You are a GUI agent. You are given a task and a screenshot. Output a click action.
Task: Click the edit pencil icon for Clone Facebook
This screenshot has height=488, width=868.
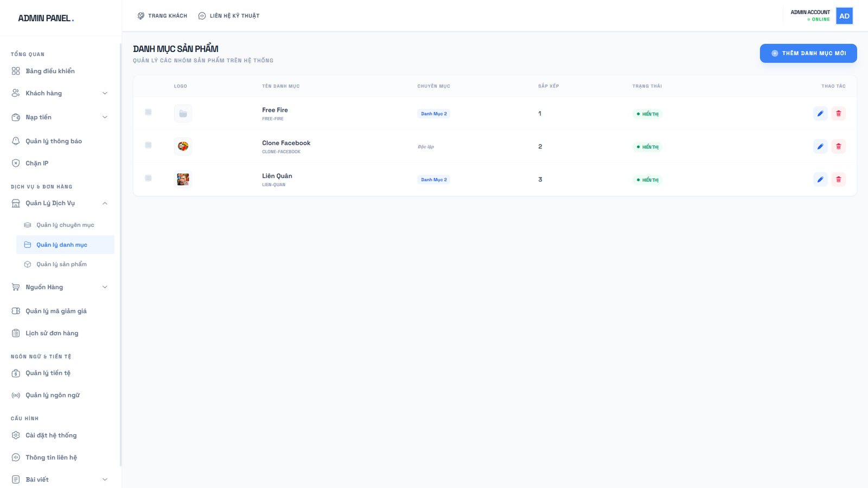coord(820,146)
